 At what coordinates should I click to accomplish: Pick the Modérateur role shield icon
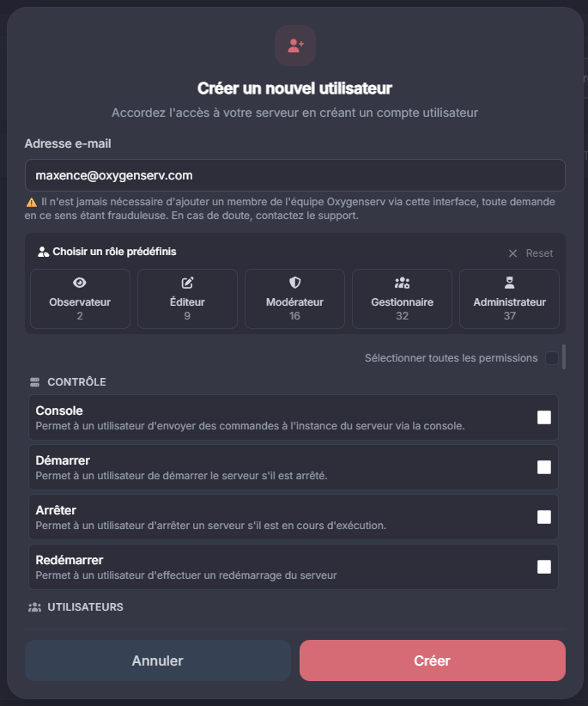click(x=294, y=283)
